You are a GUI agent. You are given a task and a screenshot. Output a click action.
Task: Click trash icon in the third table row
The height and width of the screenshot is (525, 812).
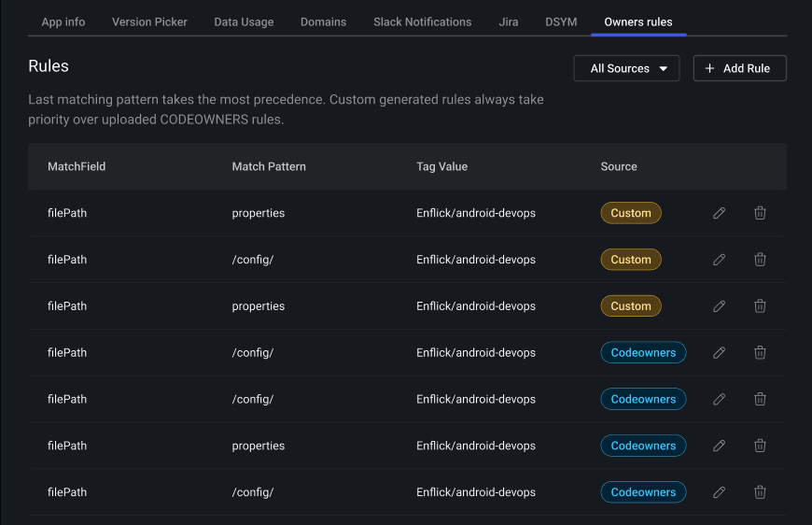tap(760, 306)
